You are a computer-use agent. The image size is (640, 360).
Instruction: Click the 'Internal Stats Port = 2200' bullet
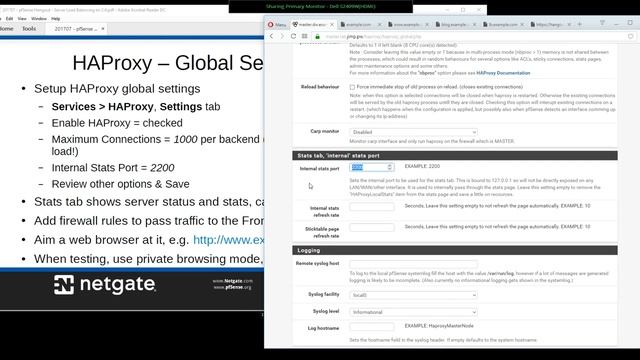(x=113, y=168)
